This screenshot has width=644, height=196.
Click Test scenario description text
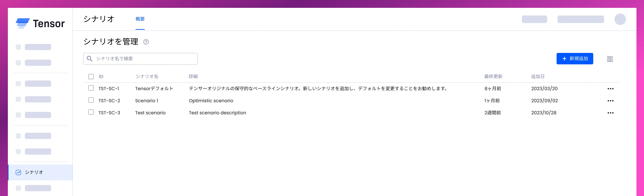click(218, 113)
